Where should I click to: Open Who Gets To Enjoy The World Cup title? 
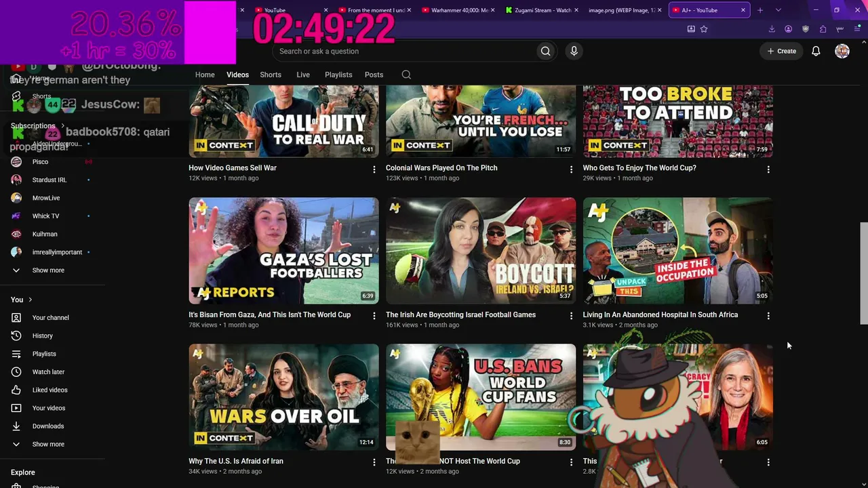click(x=639, y=168)
